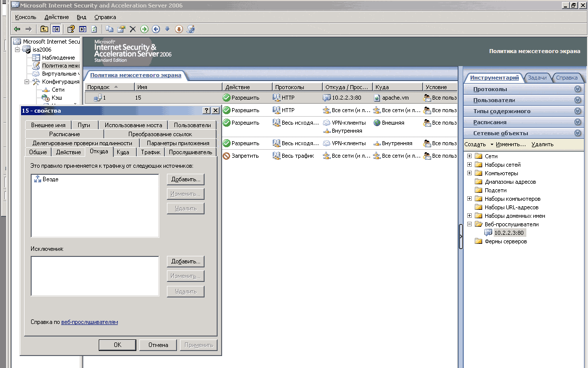Click the right pane collapse handle

(x=461, y=236)
